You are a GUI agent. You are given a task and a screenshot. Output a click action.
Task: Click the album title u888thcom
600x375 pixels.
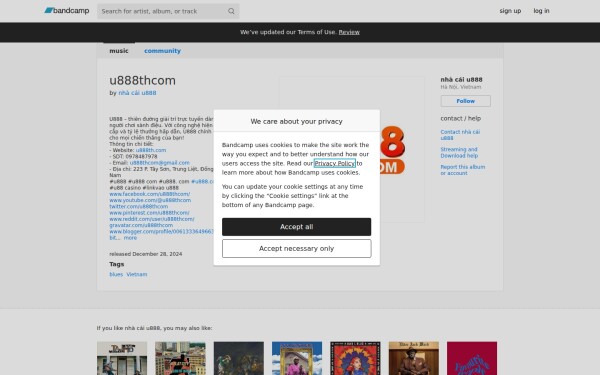point(142,80)
